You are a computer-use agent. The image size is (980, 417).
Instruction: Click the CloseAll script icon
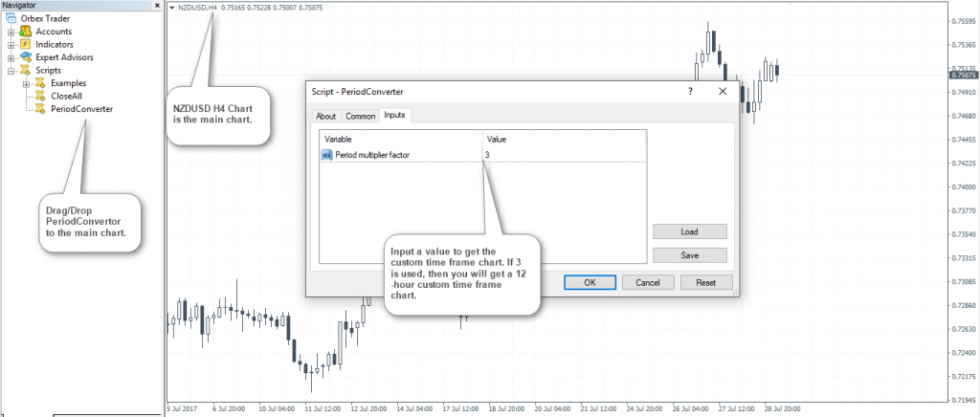pos(40,97)
